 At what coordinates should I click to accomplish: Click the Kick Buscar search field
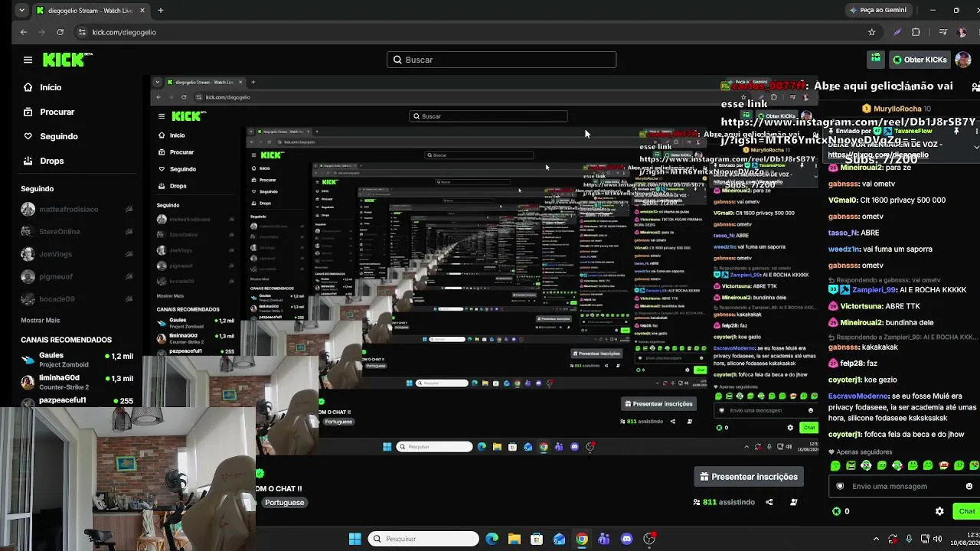(501, 60)
